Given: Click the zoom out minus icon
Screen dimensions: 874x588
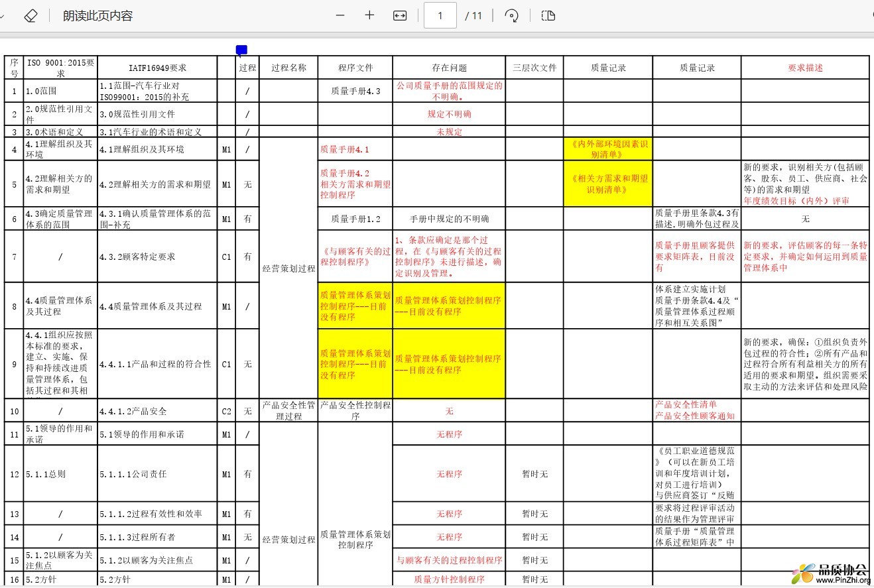Looking at the screenshot, I should [340, 15].
